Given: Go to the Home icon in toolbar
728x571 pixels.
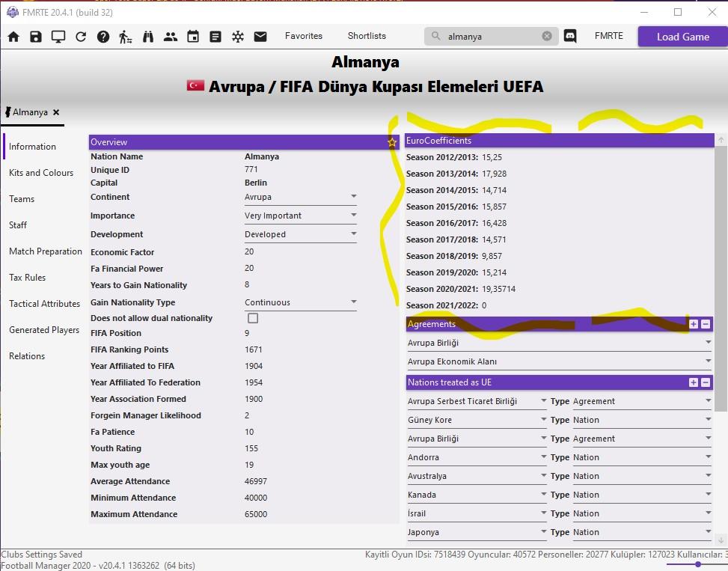Looking at the screenshot, I should (x=13, y=37).
